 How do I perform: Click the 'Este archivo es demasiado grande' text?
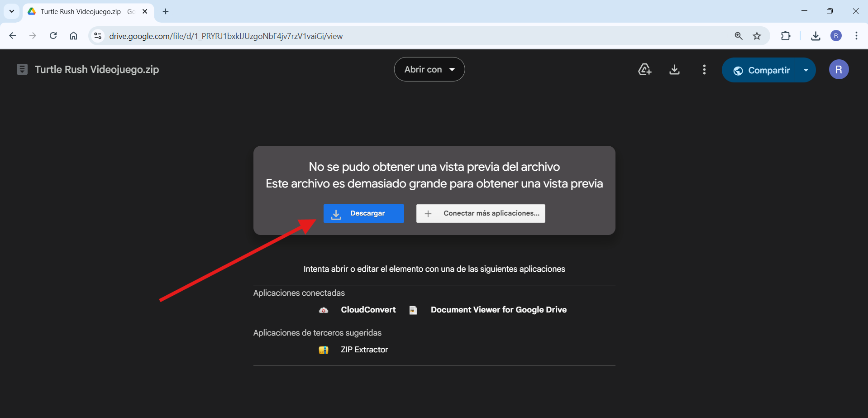[434, 183]
